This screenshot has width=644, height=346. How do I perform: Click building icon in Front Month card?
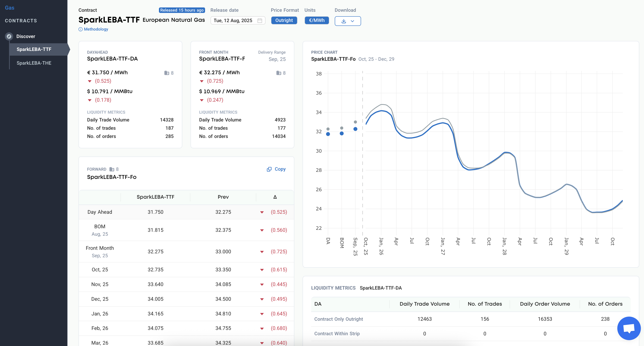278,73
